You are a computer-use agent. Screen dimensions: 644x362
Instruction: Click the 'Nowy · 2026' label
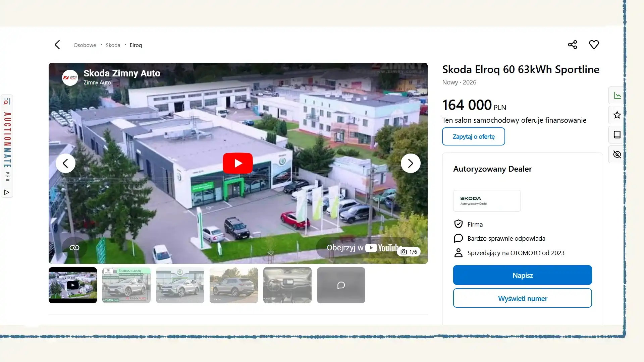[x=459, y=82]
